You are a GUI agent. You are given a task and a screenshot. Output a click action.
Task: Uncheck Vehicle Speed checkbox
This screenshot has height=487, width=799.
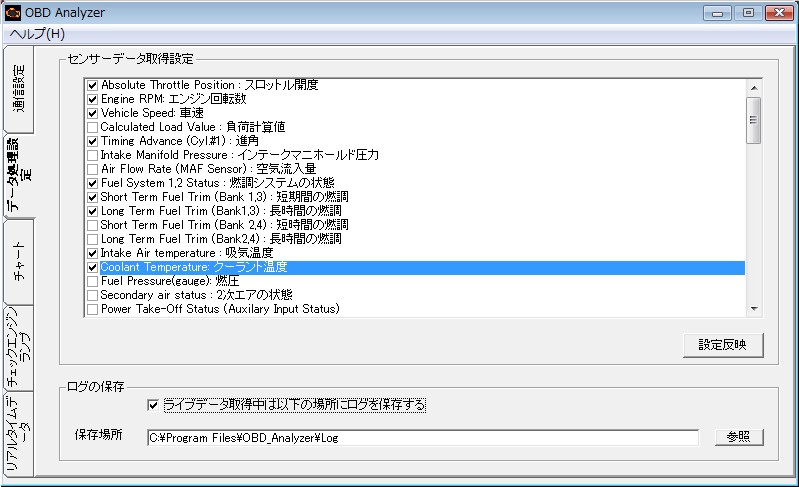coord(92,113)
